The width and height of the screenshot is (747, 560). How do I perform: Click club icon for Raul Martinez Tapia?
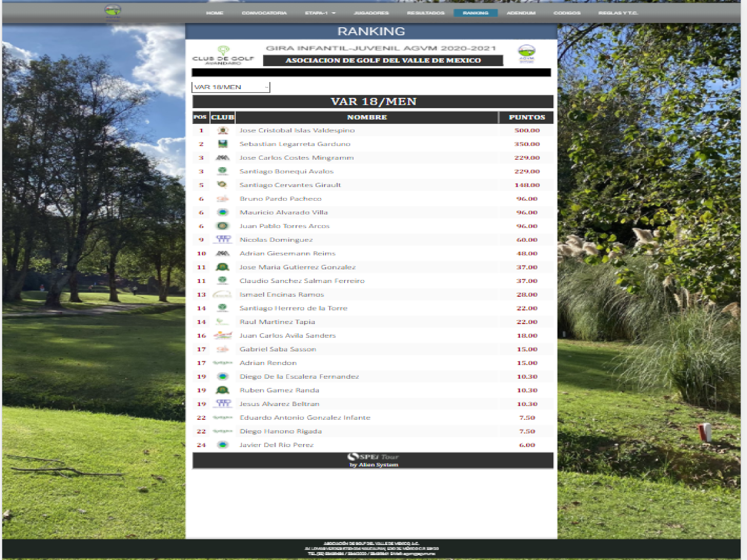click(x=222, y=322)
